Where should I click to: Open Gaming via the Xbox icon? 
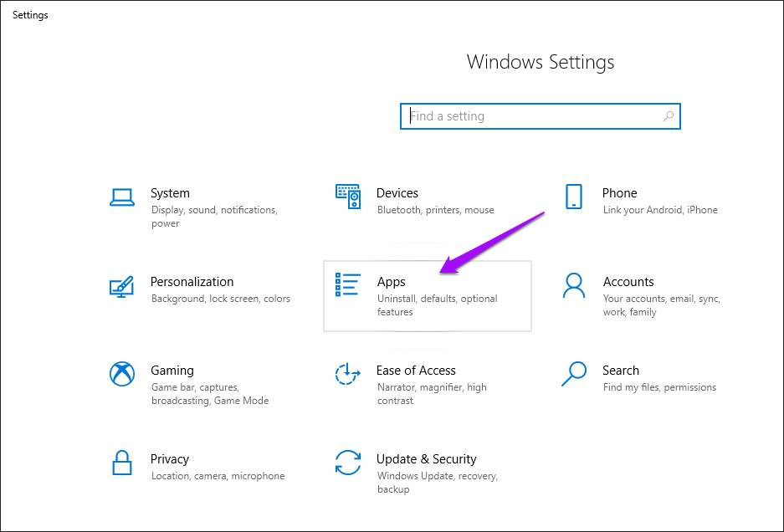122,374
